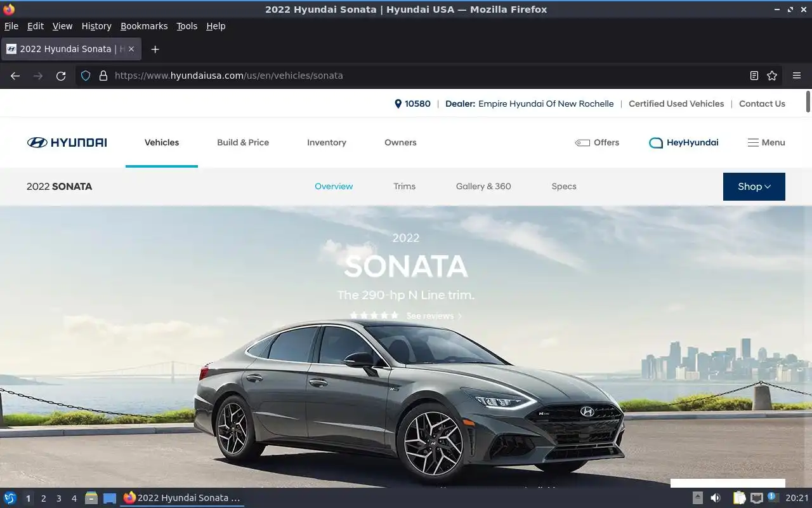Click the forward navigation arrow
Viewport: 812px width, 508px height.
pos(38,76)
